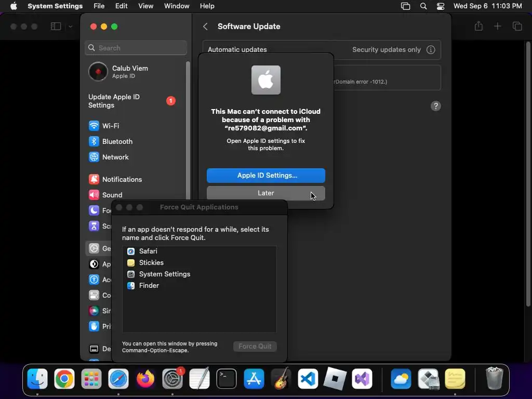Dismiss the iCloud dialog with Later
This screenshot has width=532, height=399.
[x=265, y=193]
